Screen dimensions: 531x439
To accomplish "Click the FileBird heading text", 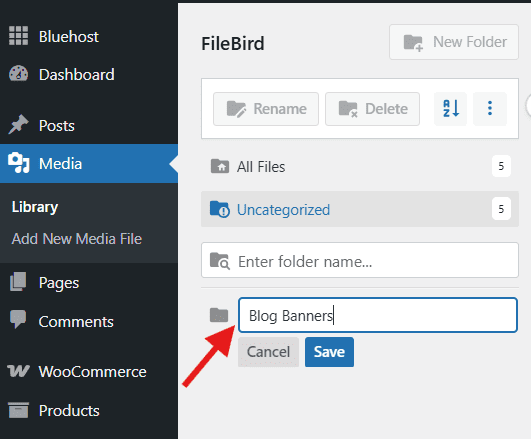I will tap(233, 44).
